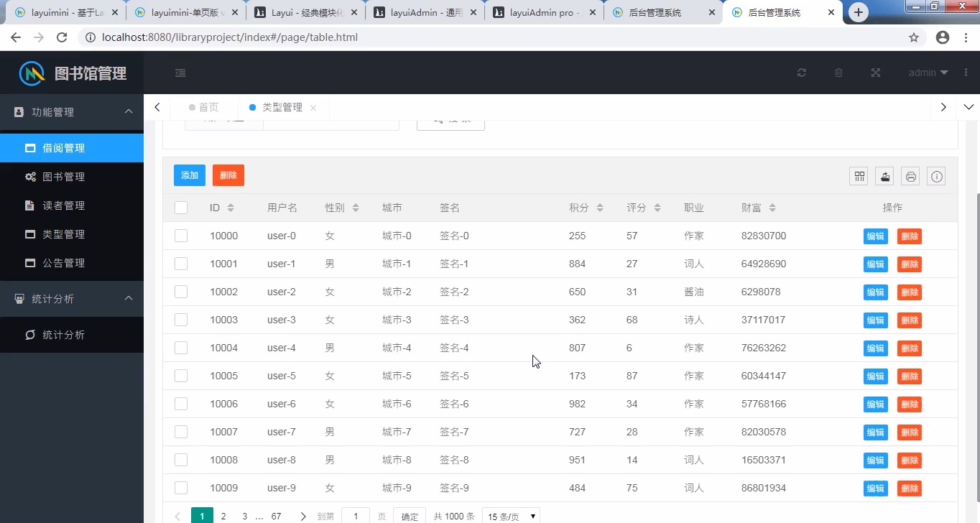Click the 添加 button to add a record

pos(189,175)
